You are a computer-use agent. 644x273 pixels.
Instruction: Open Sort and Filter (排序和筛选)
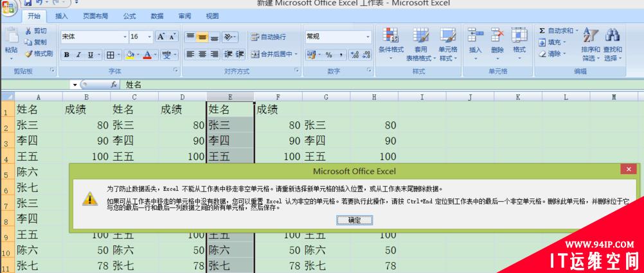pos(591,44)
